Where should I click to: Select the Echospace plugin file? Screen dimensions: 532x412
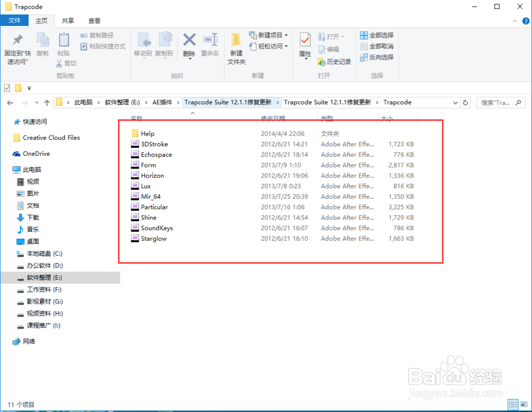[x=156, y=155]
